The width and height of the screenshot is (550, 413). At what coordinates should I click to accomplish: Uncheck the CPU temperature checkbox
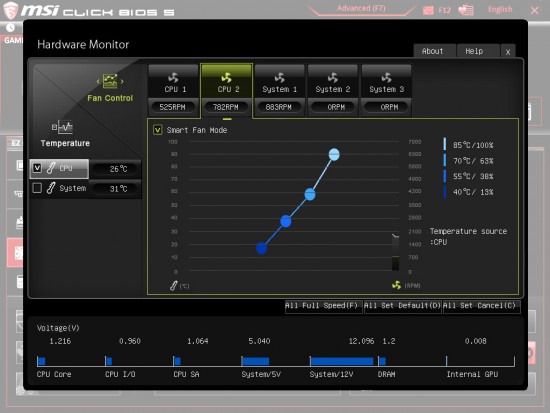(x=37, y=168)
